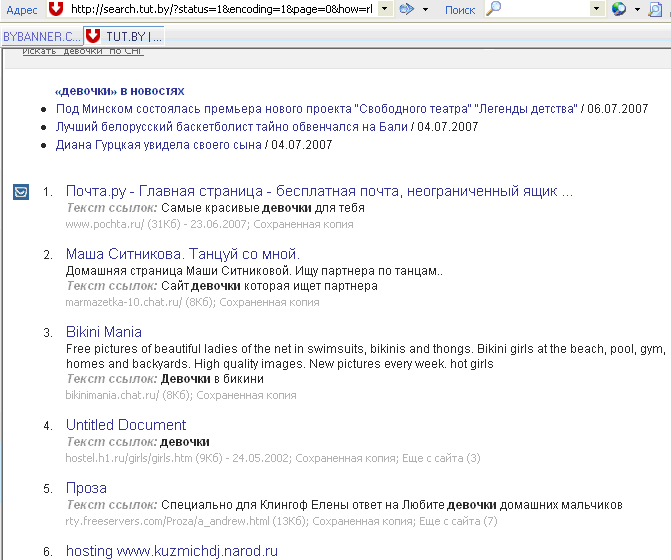Click the marmazetka-10.chat.ru/ URL
671x560 pixels.
tap(124, 302)
